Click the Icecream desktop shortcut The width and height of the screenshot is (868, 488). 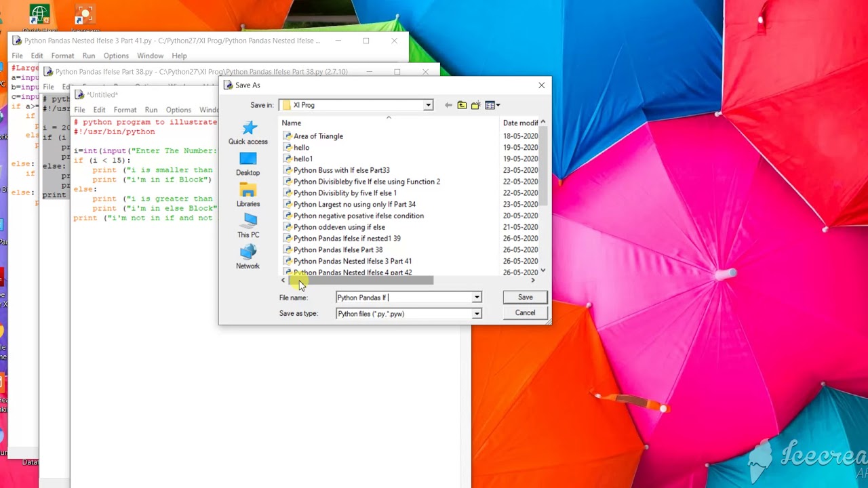pos(85,18)
